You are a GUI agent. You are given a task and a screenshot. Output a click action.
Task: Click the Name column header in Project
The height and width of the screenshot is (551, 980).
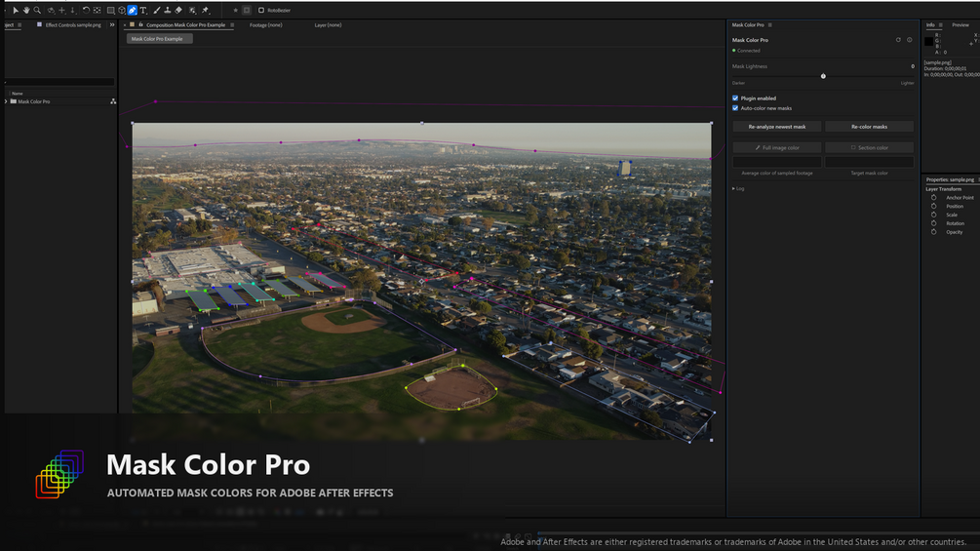18,93
